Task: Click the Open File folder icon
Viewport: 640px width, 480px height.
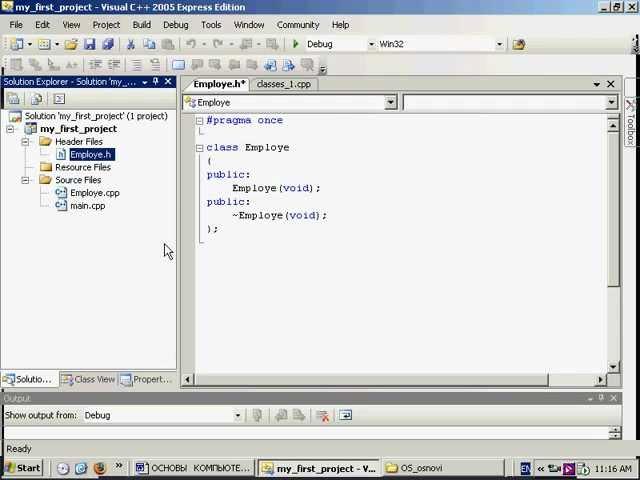Action: point(71,44)
